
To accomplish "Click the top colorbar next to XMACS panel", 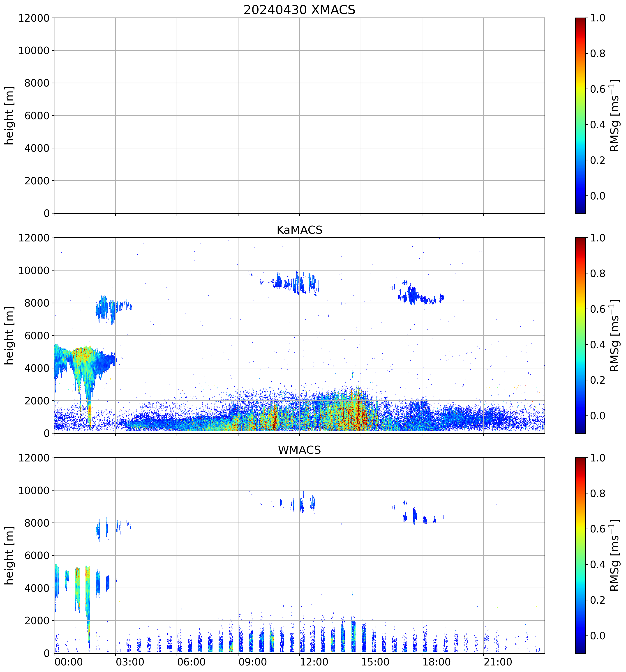I will 580,115.
